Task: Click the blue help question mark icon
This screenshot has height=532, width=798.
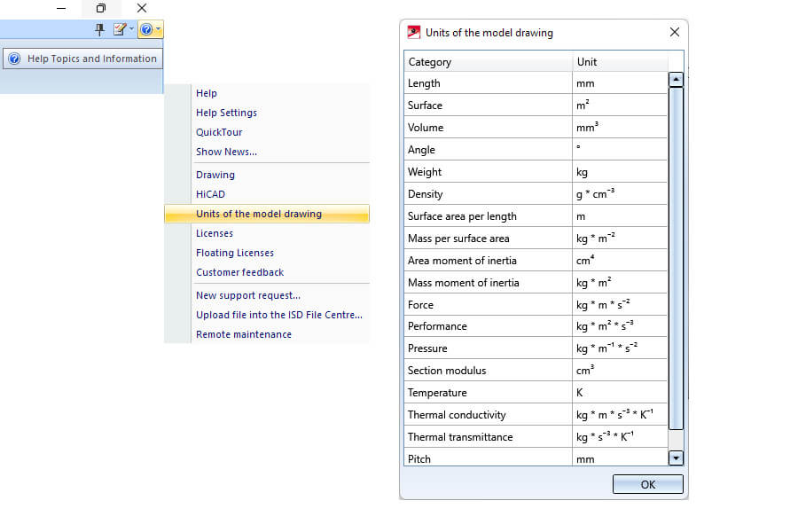Action: pos(146,29)
